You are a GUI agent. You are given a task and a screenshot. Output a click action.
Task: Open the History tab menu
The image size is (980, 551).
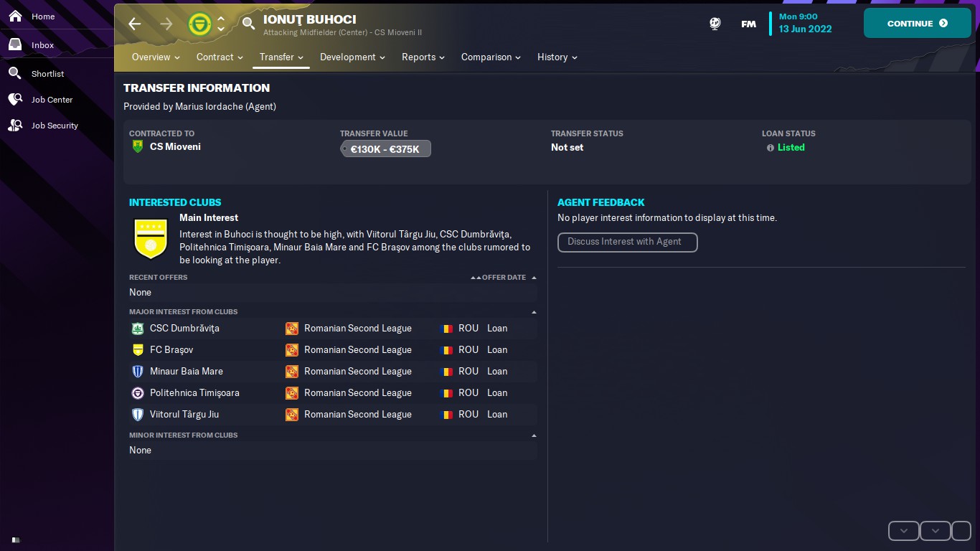(x=557, y=57)
